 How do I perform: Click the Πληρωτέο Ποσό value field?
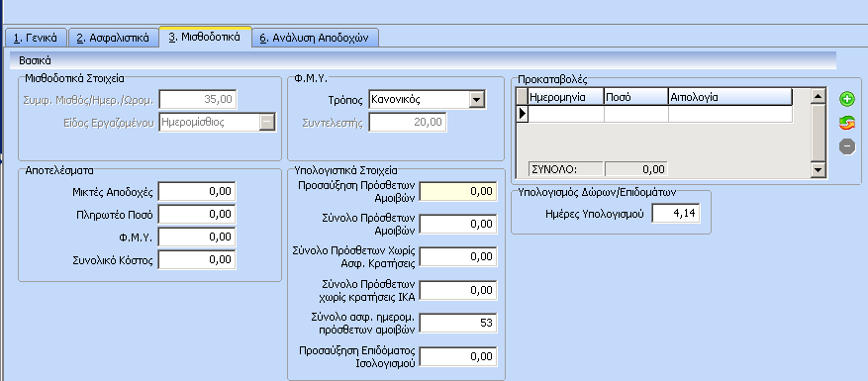pyautogui.click(x=197, y=215)
